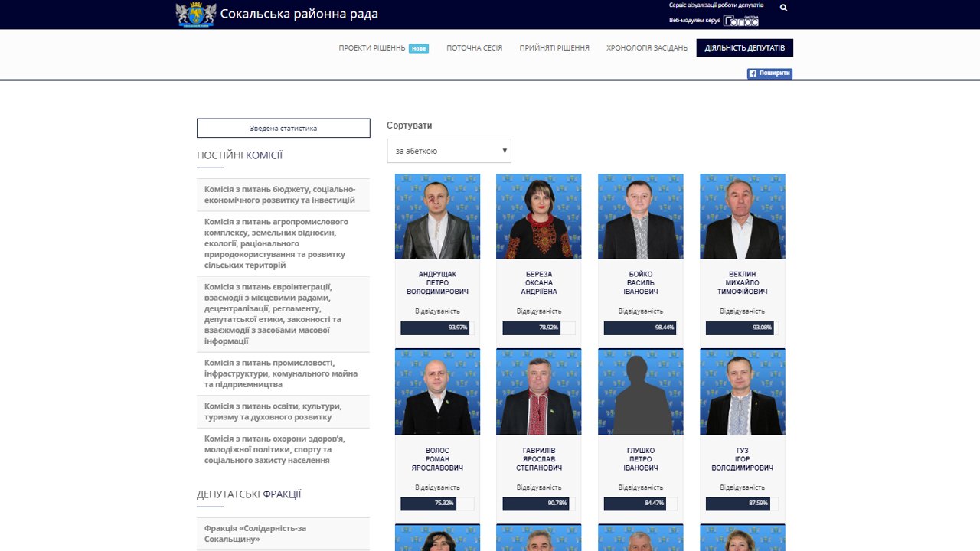980x551 pixels.
Task: Open the Голос system logo link
Action: pyautogui.click(x=740, y=21)
